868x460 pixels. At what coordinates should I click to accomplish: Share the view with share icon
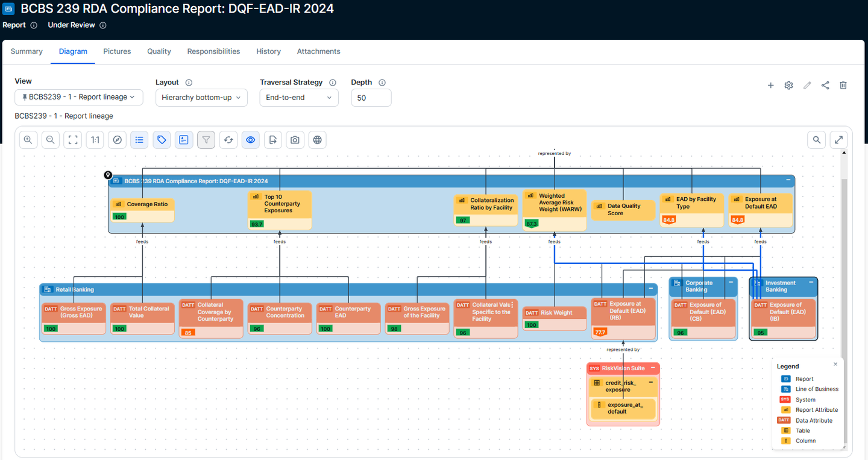825,86
